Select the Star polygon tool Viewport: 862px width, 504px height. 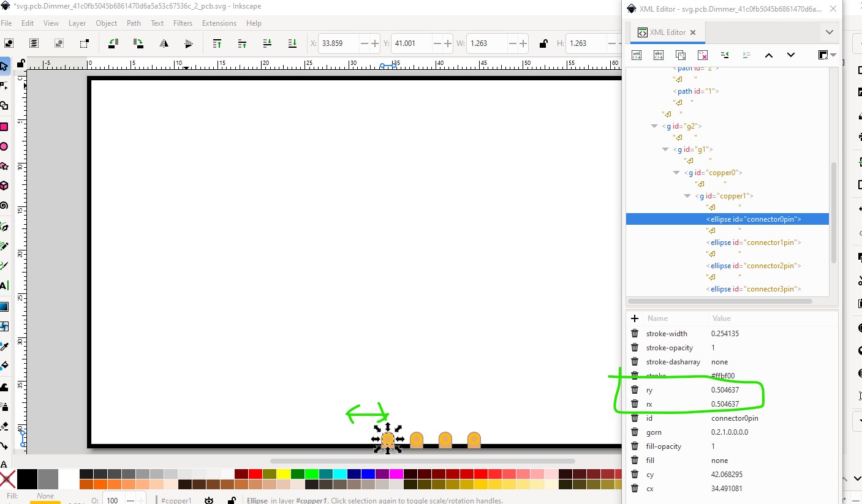tap(4, 166)
